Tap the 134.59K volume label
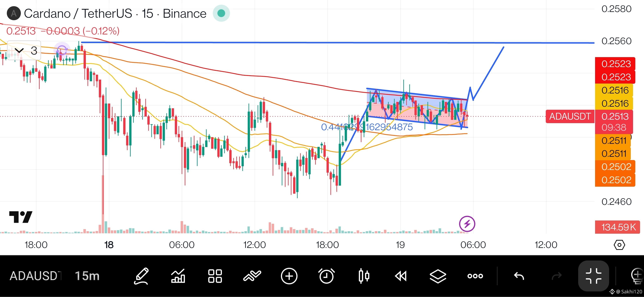Screen dimensions: 644x297 [618, 227]
